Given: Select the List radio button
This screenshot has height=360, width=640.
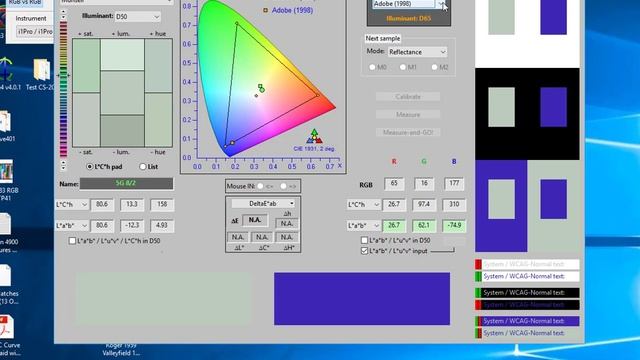Looking at the screenshot, I should tap(142, 167).
